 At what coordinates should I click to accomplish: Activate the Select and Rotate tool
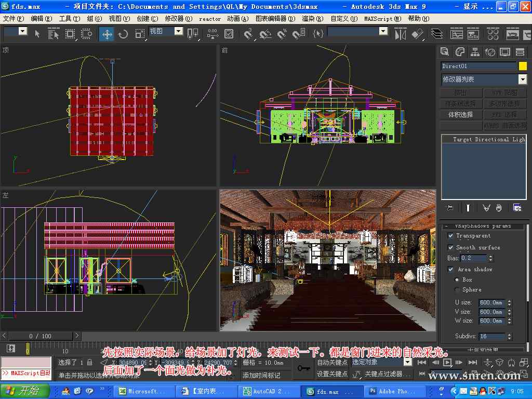point(123,34)
